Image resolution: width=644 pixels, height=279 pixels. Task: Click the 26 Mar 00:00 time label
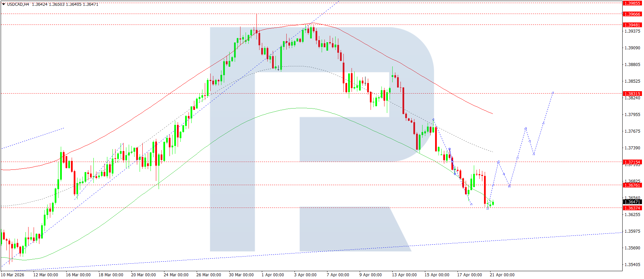[209, 275]
